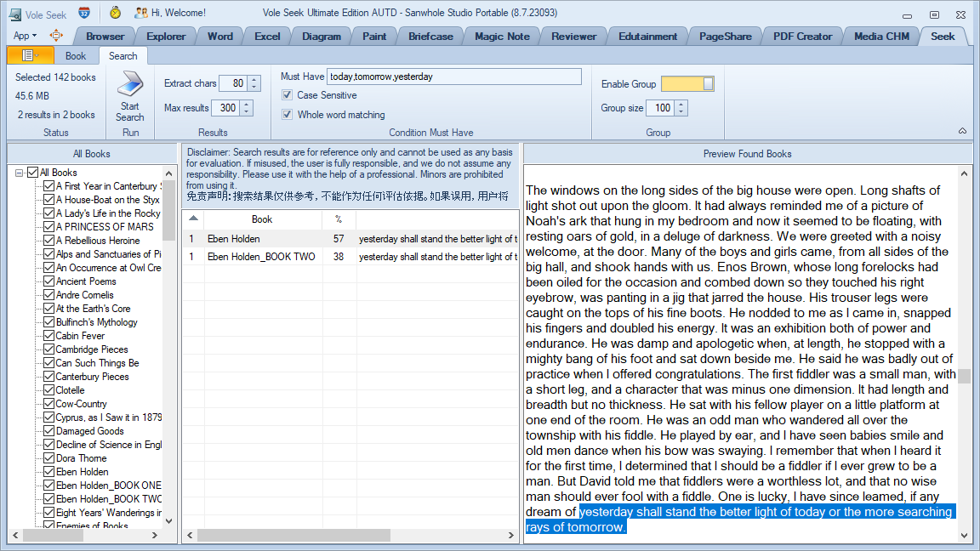980x551 pixels.
Task: Increase the Group size value
Action: (x=681, y=104)
